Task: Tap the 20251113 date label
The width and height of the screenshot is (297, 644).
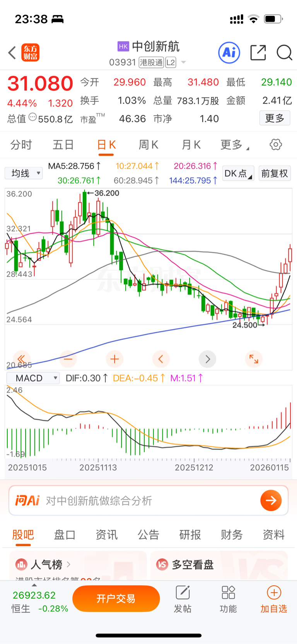Action: (x=98, y=467)
